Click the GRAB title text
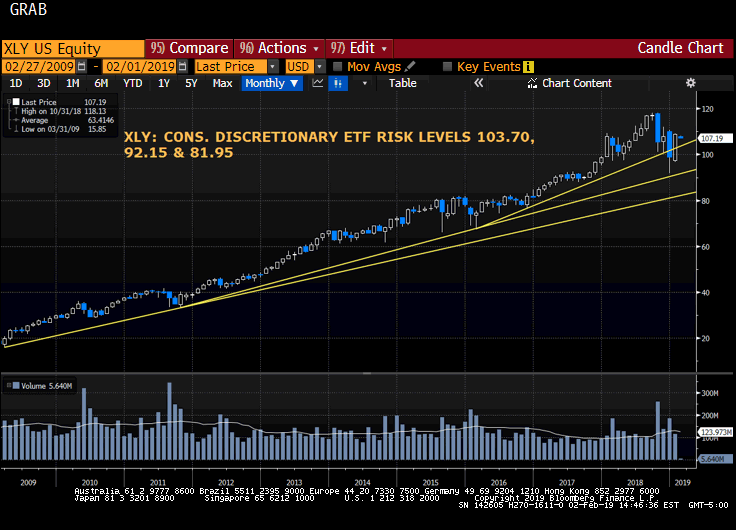 click(28, 9)
